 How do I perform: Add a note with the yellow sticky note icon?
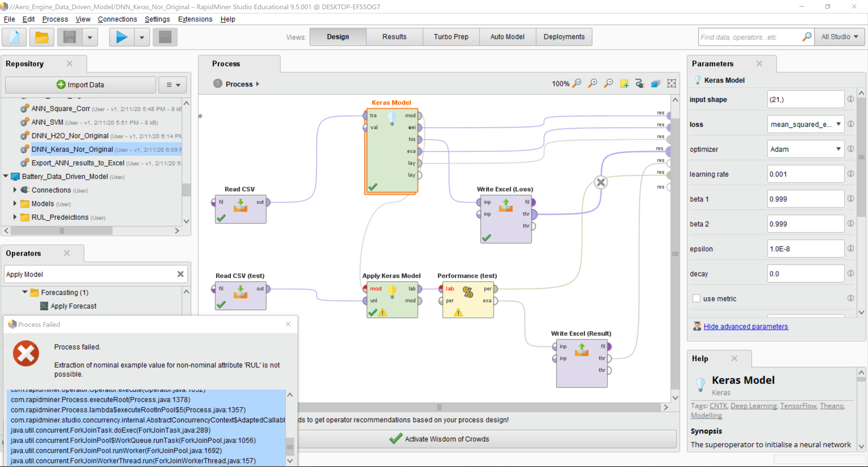[x=624, y=83]
